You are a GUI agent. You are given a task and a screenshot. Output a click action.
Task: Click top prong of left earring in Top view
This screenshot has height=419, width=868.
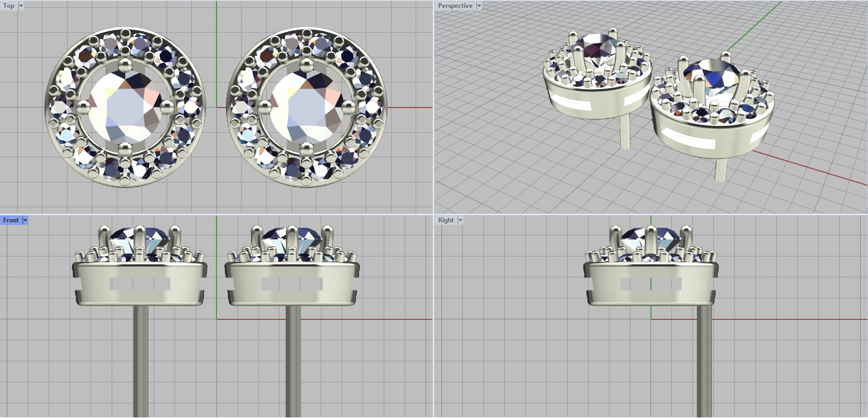coord(125,65)
